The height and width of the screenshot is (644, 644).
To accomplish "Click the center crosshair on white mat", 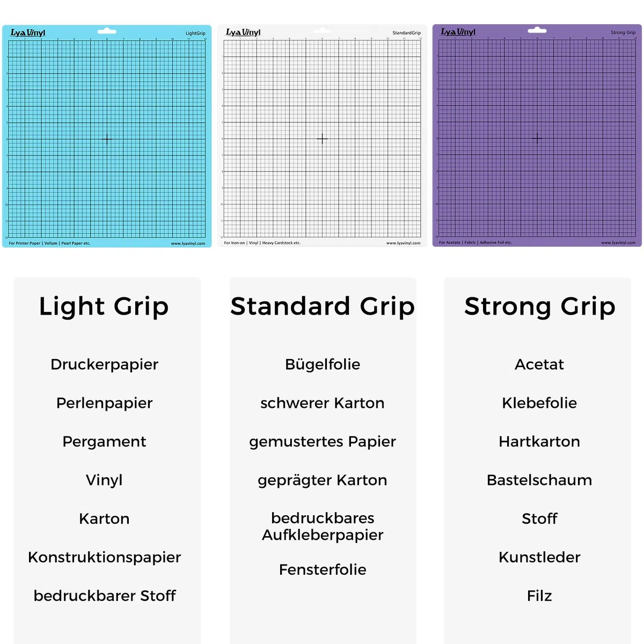I will (322, 139).
